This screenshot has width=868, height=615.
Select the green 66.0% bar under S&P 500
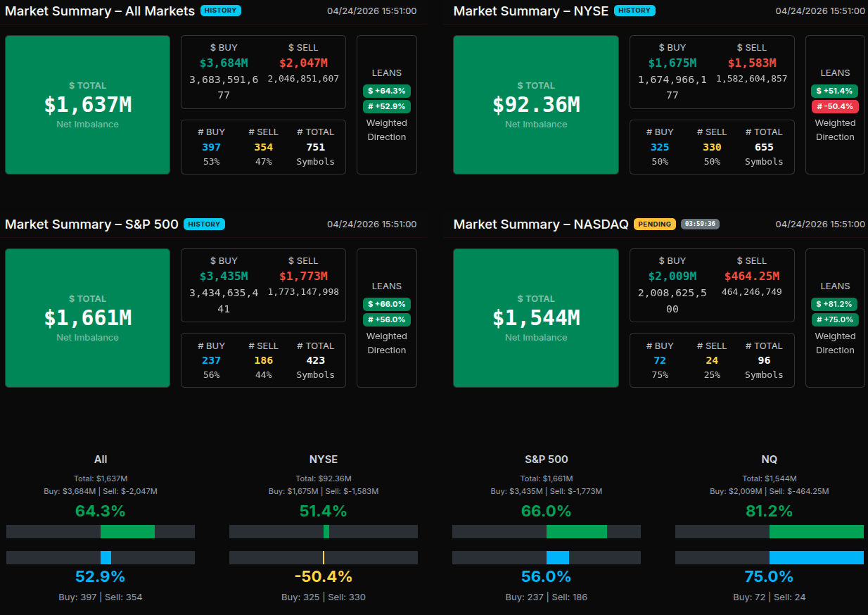[x=576, y=531]
